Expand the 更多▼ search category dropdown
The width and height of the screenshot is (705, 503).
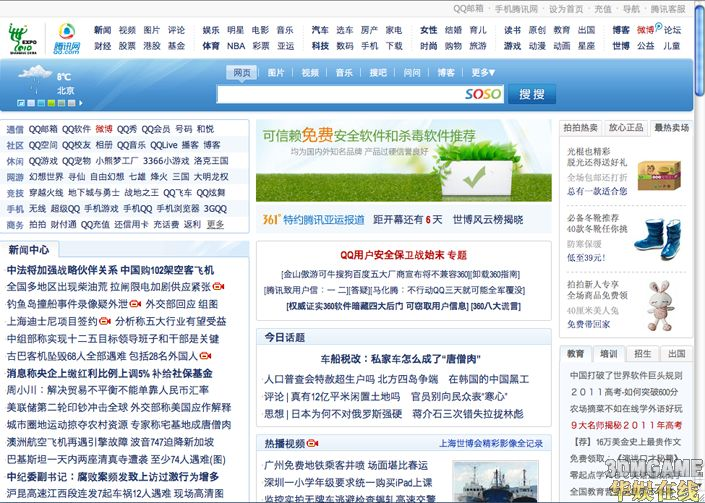pyautogui.click(x=483, y=72)
